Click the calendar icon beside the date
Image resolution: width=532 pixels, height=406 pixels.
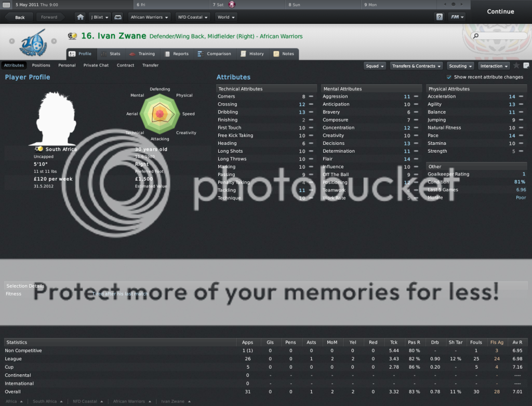pyautogui.click(x=6, y=5)
